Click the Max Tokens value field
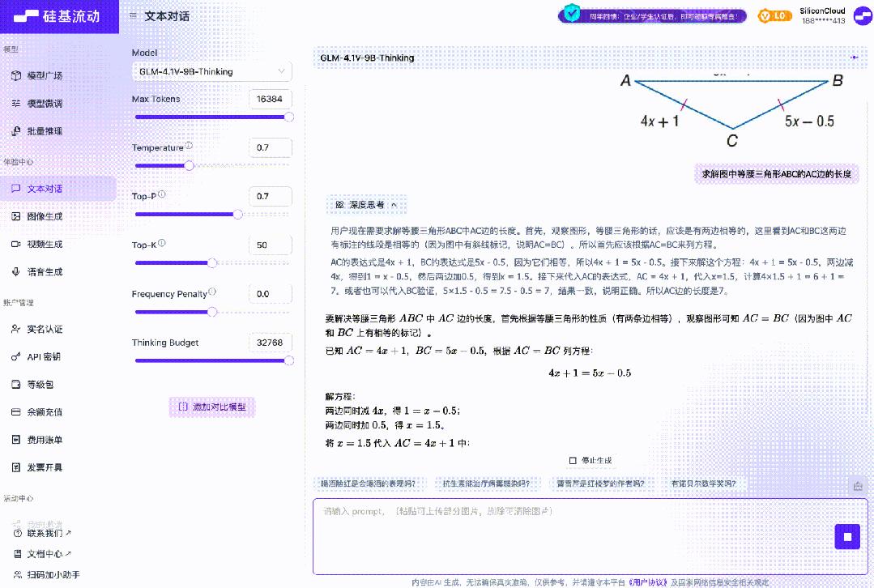This screenshot has height=588, width=874. pyautogui.click(x=271, y=99)
